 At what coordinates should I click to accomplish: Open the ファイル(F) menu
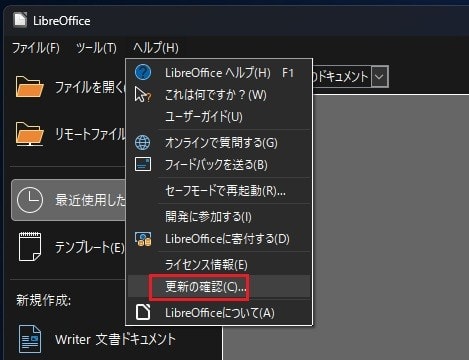coord(36,48)
